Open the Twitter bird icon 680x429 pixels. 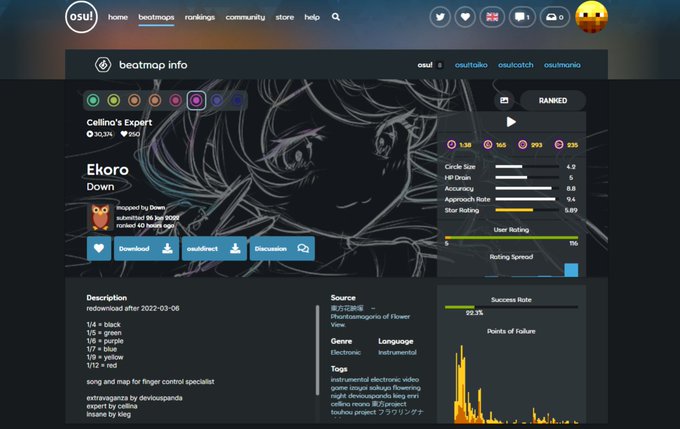coord(440,17)
